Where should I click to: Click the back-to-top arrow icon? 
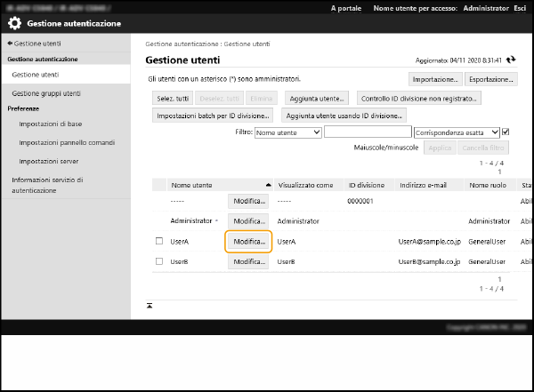(150, 305)
